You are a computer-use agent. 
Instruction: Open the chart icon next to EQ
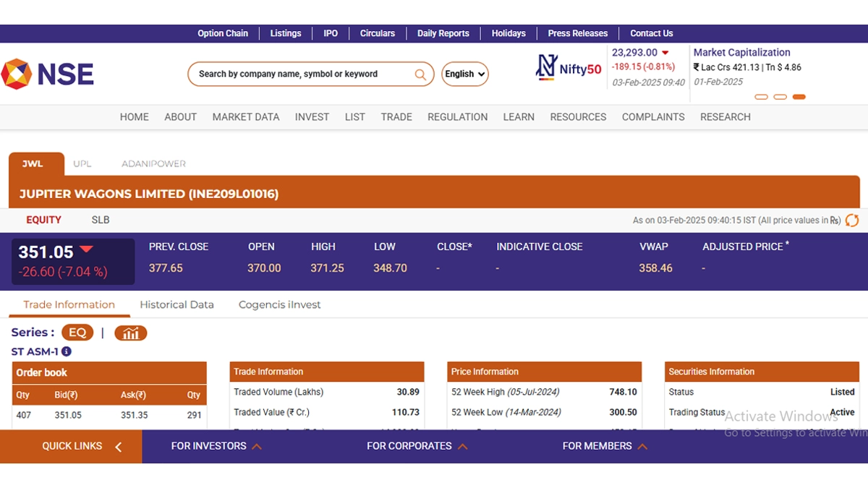coord(130,333)
